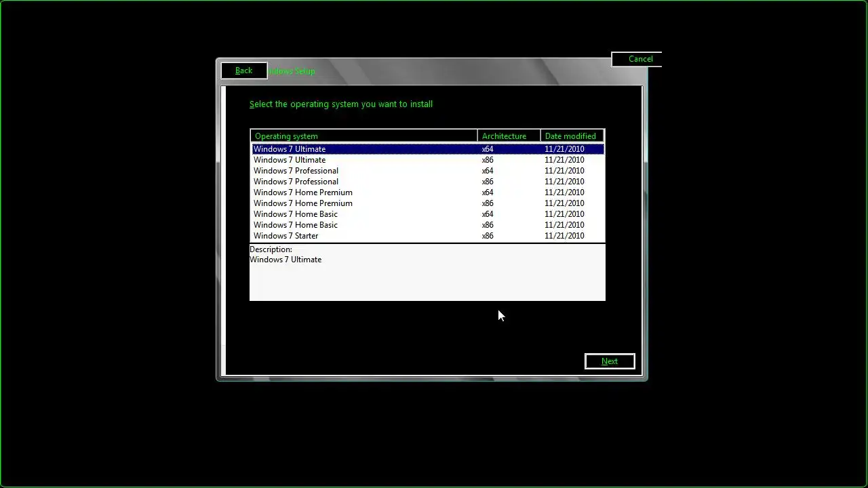Select Windows 7 Ultimate x64 row

[427, 149]
